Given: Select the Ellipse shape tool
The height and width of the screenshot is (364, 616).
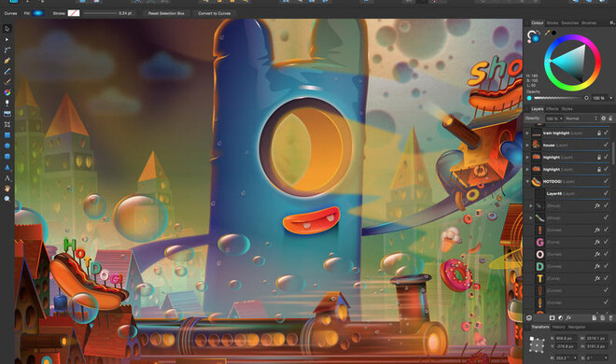Looking at the screenshot, I should click(7, 146).
